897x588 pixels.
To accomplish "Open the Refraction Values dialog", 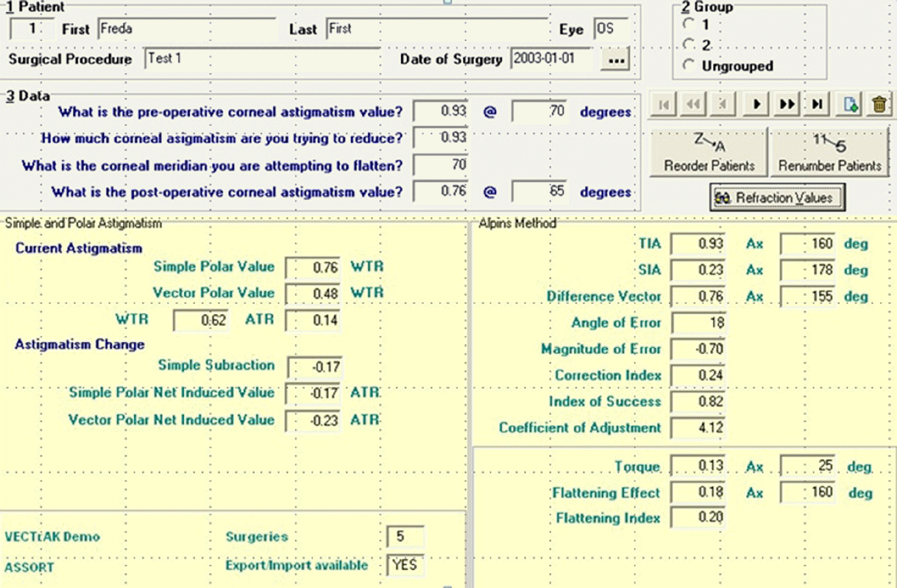I will [777, 197].
